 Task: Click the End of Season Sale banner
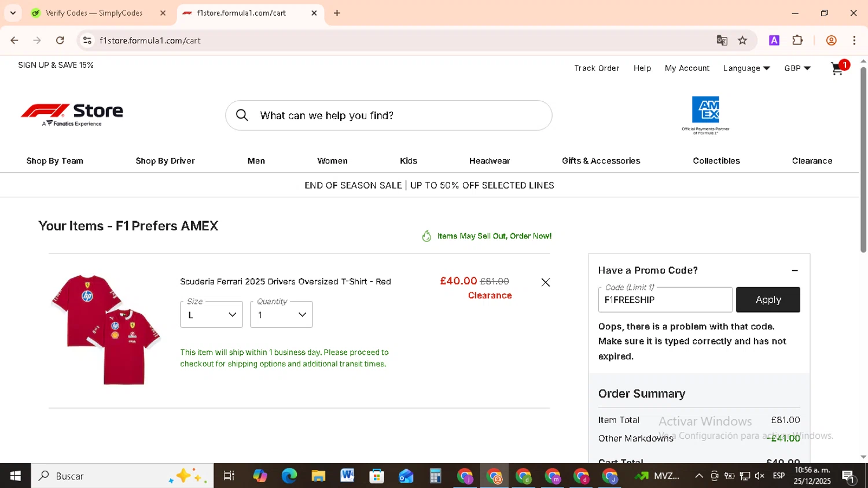click(429, 185)
